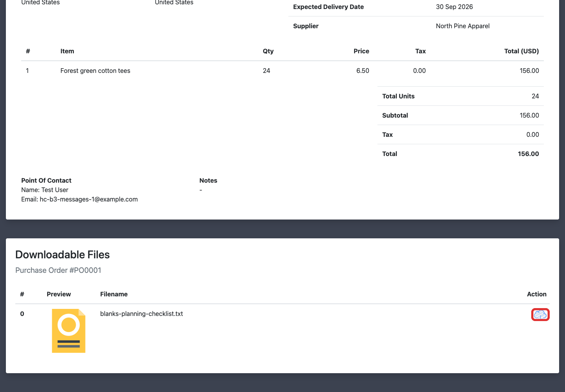Click the Expected Delivery Date label
This screenshot has width=565, height=392.
click(328, 7)
